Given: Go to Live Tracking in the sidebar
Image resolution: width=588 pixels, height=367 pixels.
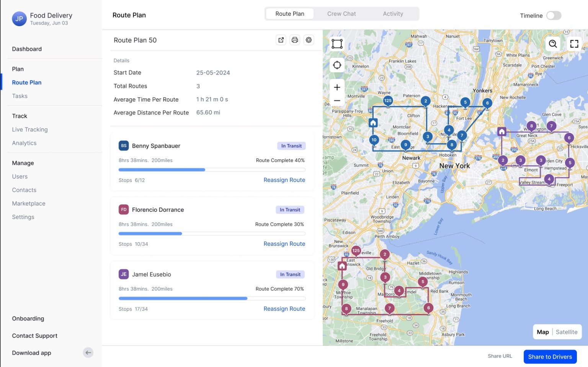Looking at the screenshot, I should pyautogui.click(x=29, y=129).
